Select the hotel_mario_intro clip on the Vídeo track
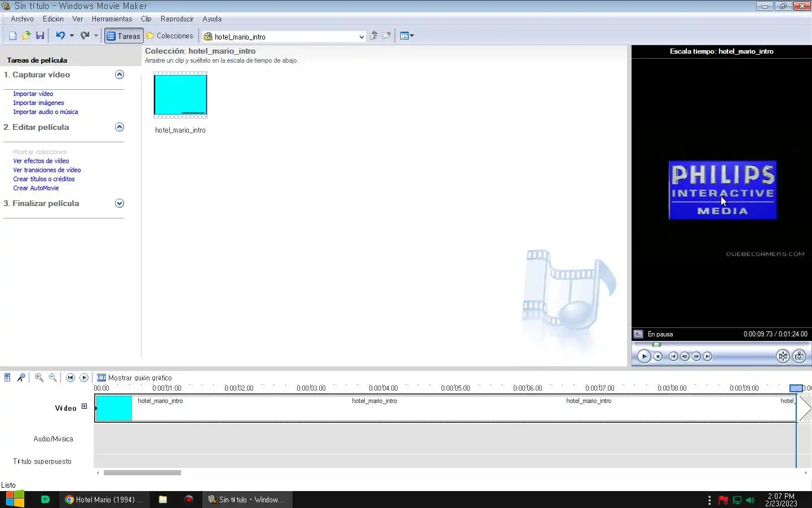Image resolution: width=812 pixels, height=508 pixels. (445, 408)
